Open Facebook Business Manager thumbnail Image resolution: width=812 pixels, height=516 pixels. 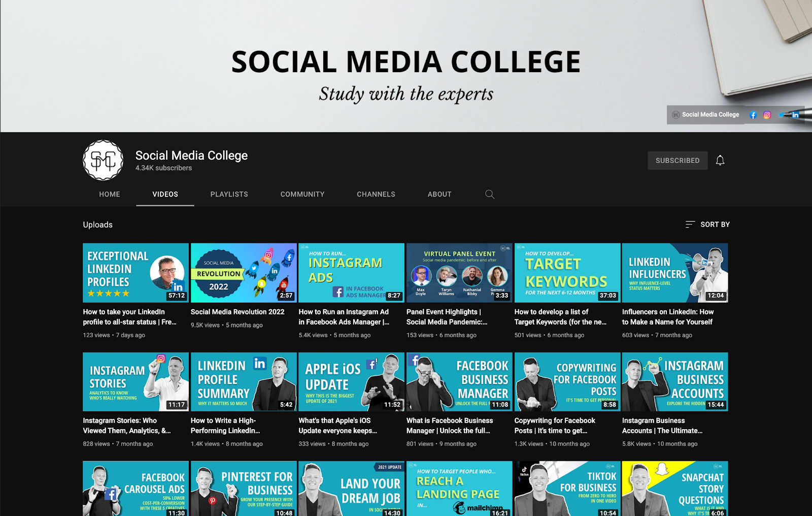pos(459,382)
